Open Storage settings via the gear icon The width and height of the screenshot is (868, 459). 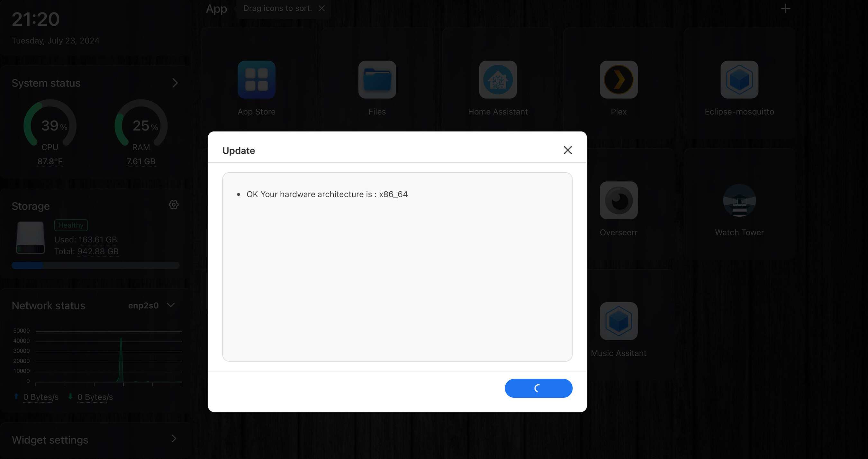pyautogui.click(x=173, y=204)
